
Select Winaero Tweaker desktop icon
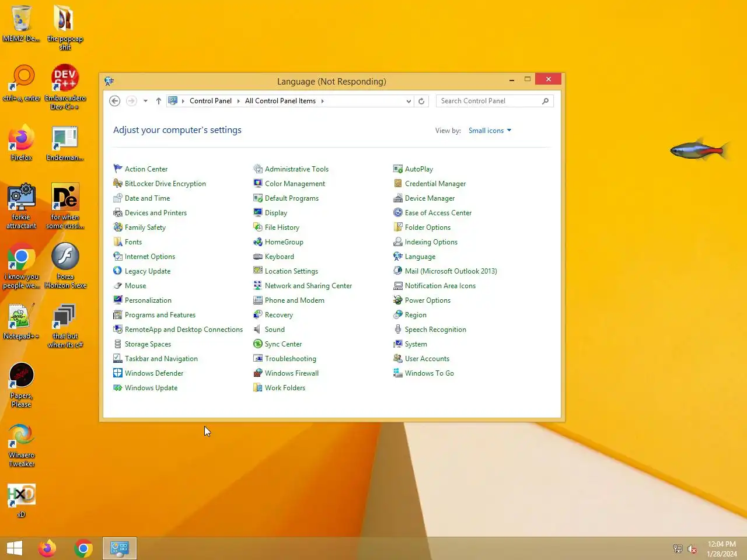(x=22, y=445)
